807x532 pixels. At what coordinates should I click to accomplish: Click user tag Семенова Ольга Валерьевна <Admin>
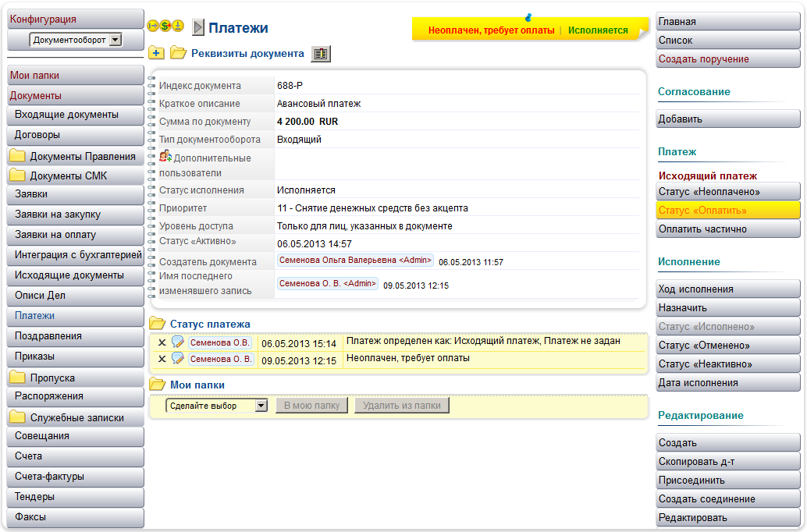[x=356, y=261]
